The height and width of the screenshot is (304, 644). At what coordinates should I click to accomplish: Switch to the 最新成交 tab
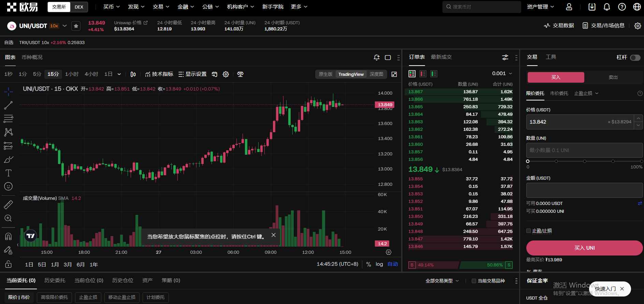tap(441, 57)
